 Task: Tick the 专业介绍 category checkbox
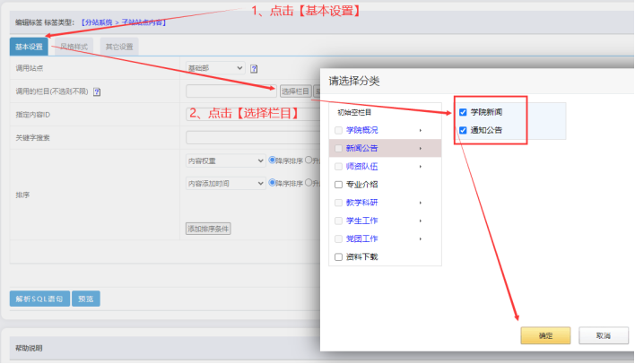pyautogui.click(x=338, y=185)
